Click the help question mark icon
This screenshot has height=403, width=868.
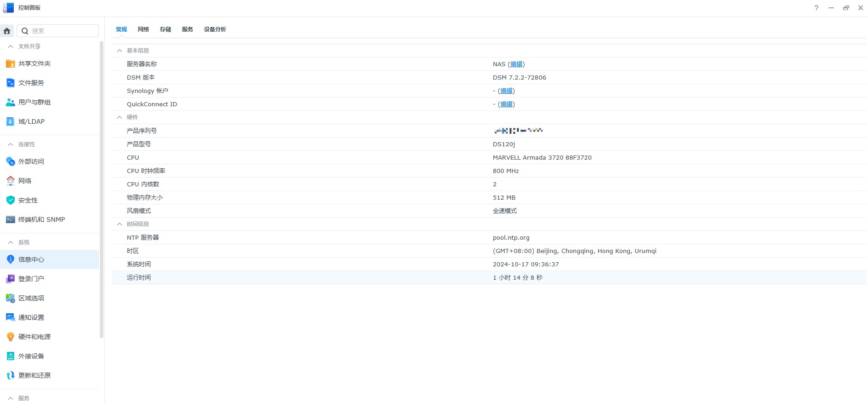coord(817,8)
